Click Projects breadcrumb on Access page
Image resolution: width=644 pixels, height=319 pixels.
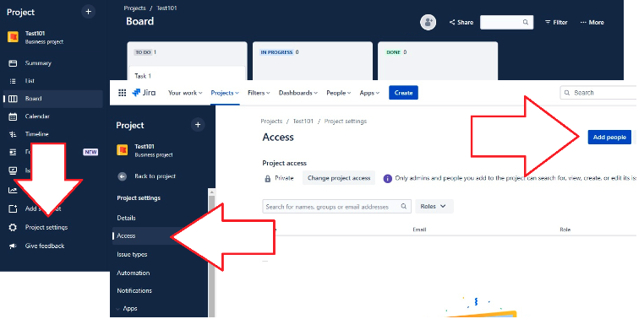click(271, 122)
